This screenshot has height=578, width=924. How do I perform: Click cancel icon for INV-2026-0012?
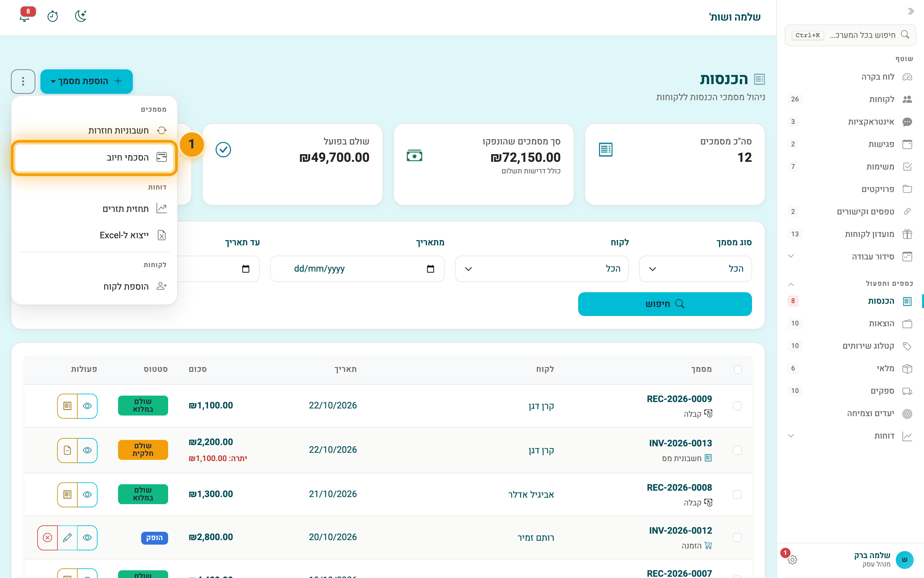pyautogui.click(x=48, y=538)
